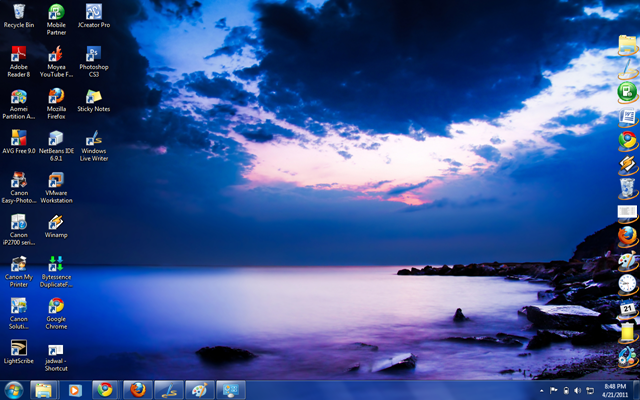Image resolution: width=640 pixels, height=400 pixels.
Task: Open Firefox from the taskbar
Action: click(x=138, y=390)
